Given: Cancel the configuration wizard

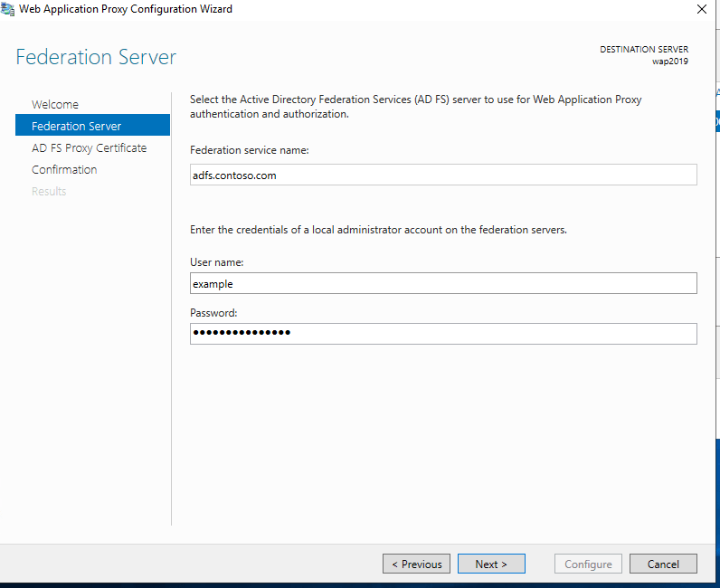Looking at the screenshot, I should [x=663, y=564].
